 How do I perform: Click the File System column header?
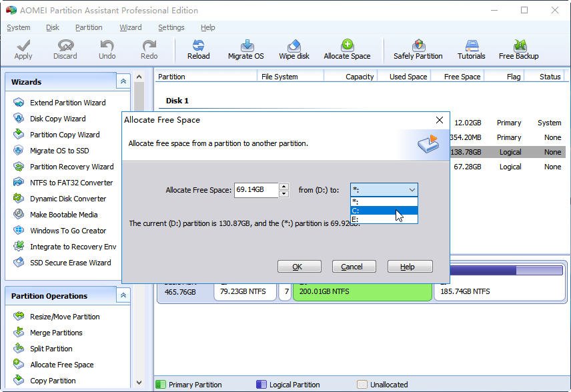click(279, 77)
